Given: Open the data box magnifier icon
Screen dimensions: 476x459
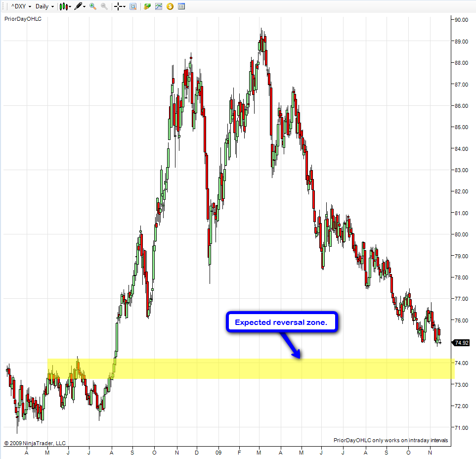Looking at the screenshot, I should [133, 6].
